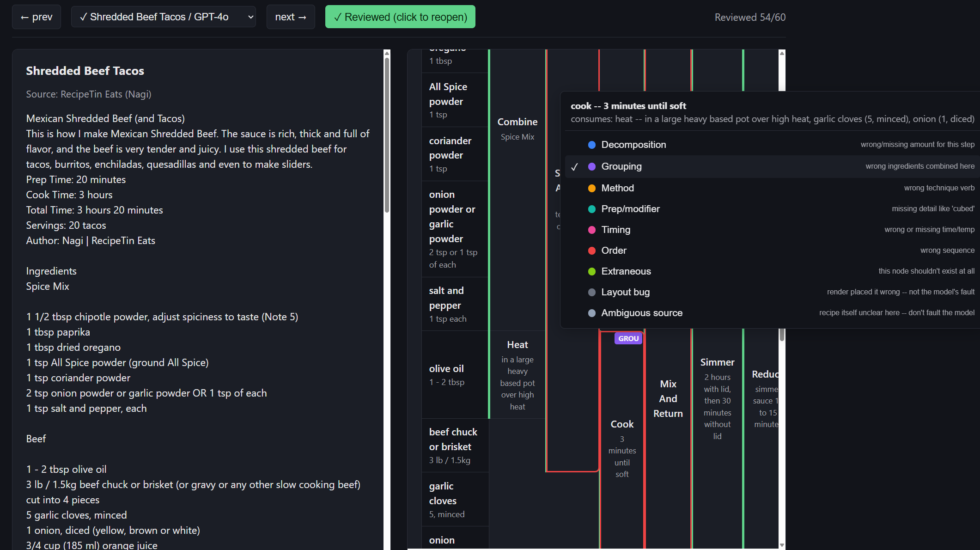The height and width of the screenshot is (550, 980).
Task: Click the 'cook -- 3 minutes until soft' popup title
Action: tap(628, 106)
